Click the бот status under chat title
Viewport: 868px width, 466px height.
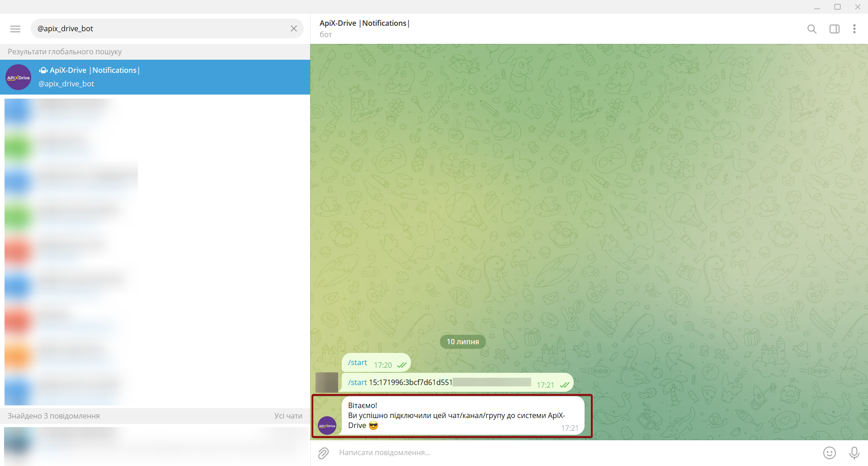(x=325, y=34)
